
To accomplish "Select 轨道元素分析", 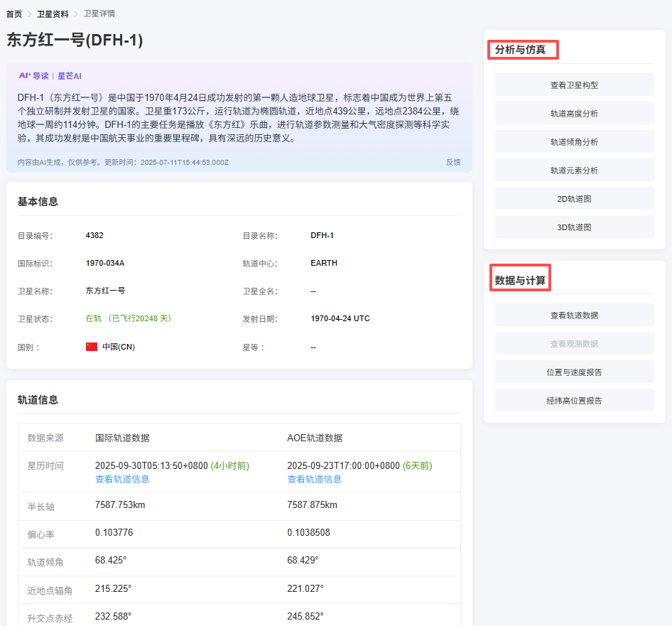I will (x=574, y=171).
